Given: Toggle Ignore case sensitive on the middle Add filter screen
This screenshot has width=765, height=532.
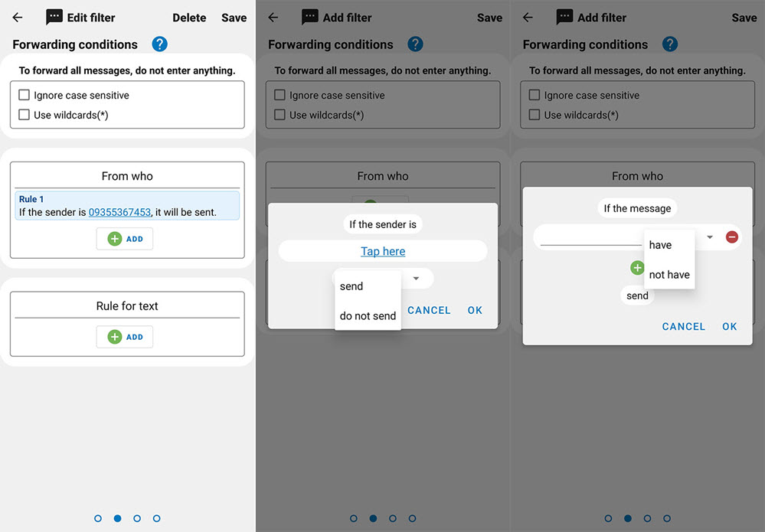Looking at the screenshot, I should click(x=280, y=95).
